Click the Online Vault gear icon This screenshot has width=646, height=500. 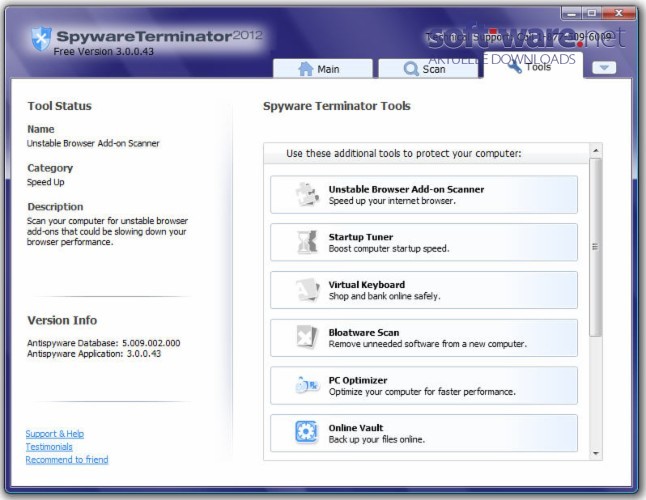pyautogui.click(x=307, y=432)
